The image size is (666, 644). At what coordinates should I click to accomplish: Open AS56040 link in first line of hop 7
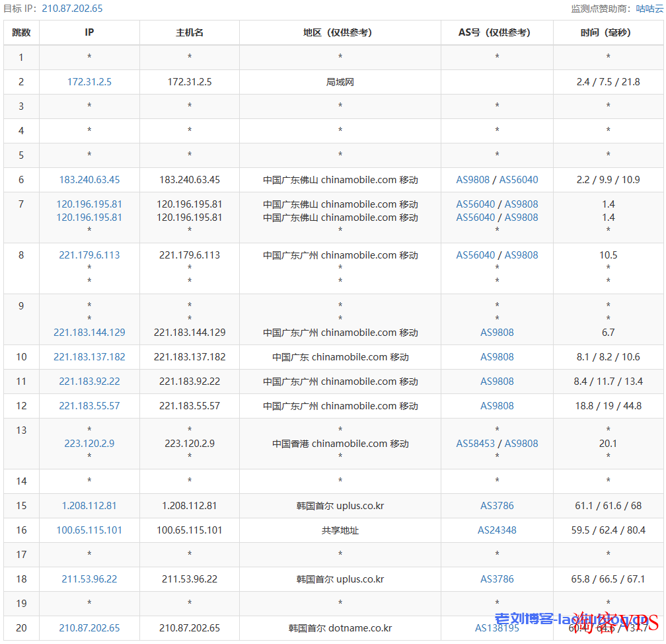click(x=476, y=204)
